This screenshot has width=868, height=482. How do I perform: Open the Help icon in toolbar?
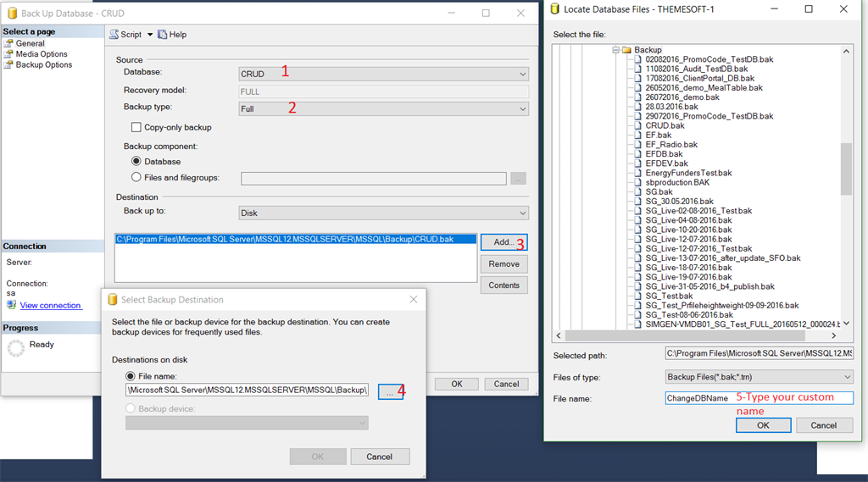[x=162, y=35]
